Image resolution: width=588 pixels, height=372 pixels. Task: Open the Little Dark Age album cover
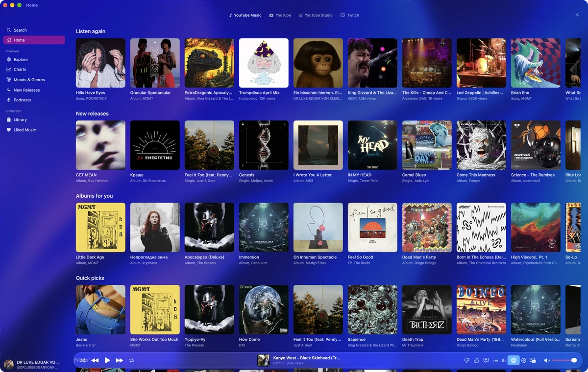tap(100, 228)
